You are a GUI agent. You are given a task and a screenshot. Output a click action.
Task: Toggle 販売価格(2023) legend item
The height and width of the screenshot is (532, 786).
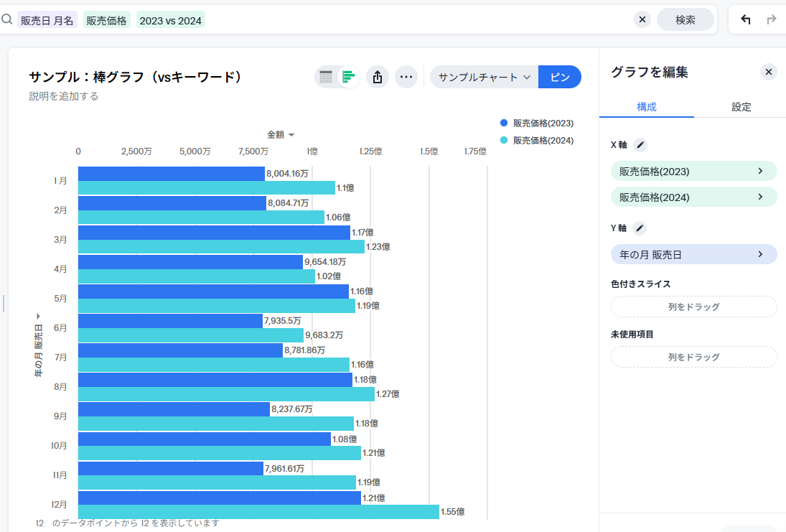tap(537, 123)
